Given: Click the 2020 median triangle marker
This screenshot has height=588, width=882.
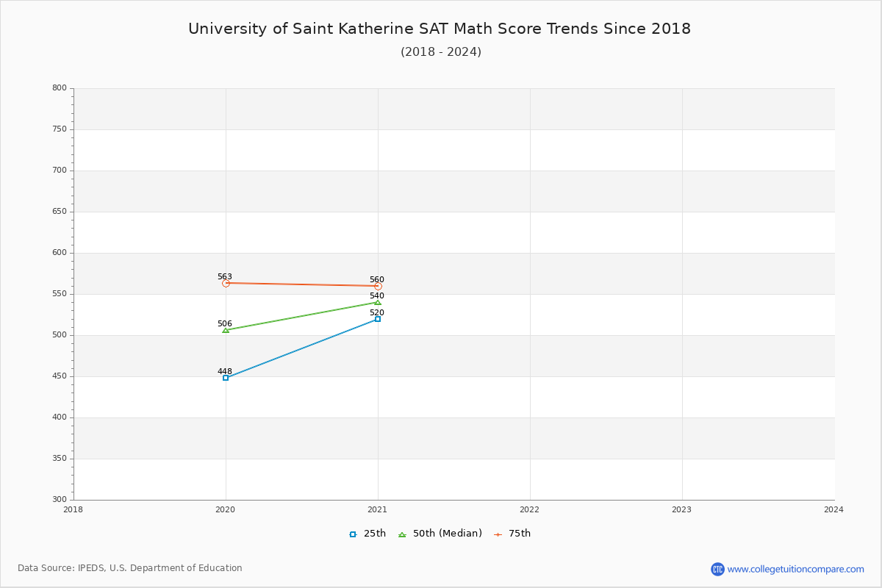Looking at the screenshot, I should coord(226,330).
